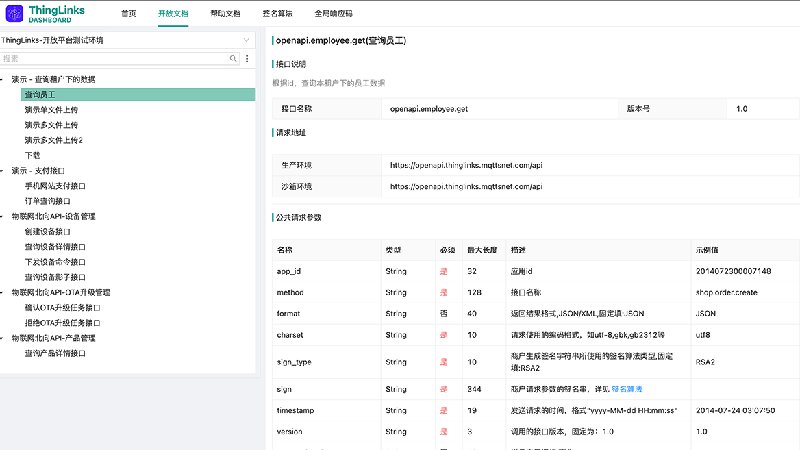Click the method parameter name
Image resolution: width=800 pixels, height=450 pixels.
tap(290, 292)
